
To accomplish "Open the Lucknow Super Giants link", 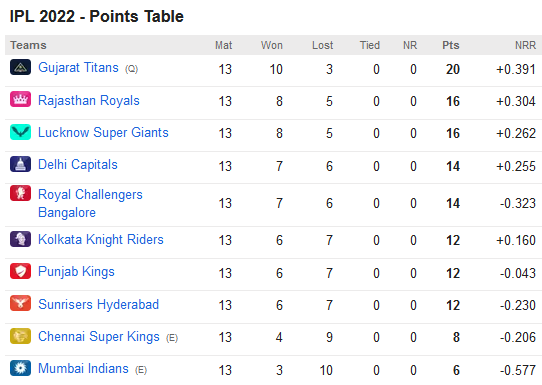I will click(103, 133).
